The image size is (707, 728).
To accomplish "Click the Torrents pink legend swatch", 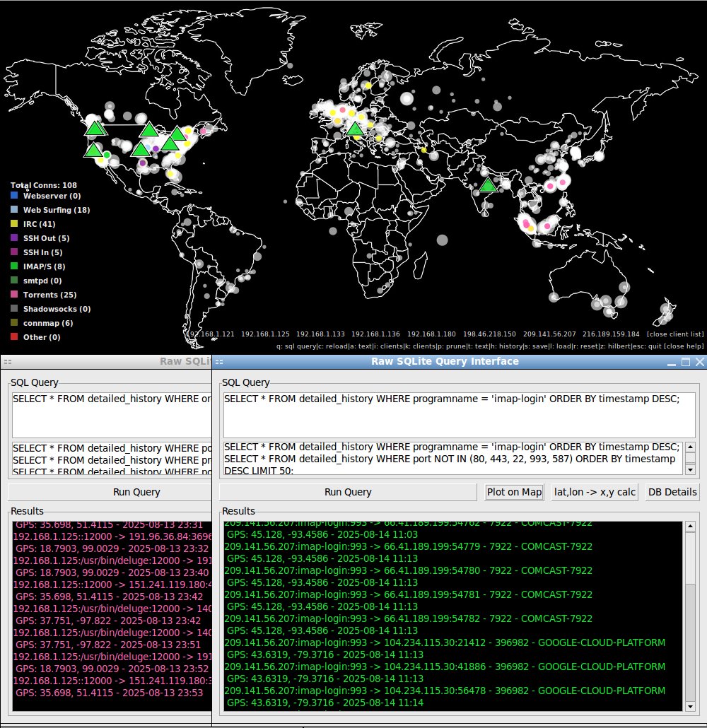I will point(14,294).
